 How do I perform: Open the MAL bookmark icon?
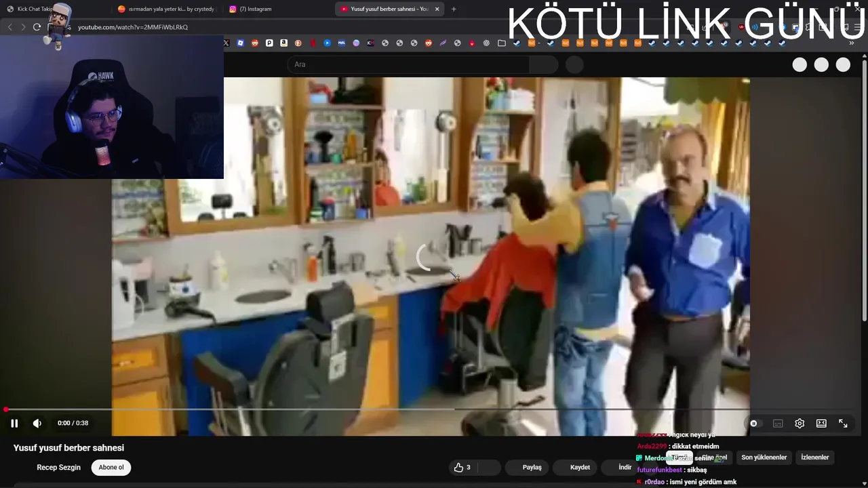(x=341, y=43)
